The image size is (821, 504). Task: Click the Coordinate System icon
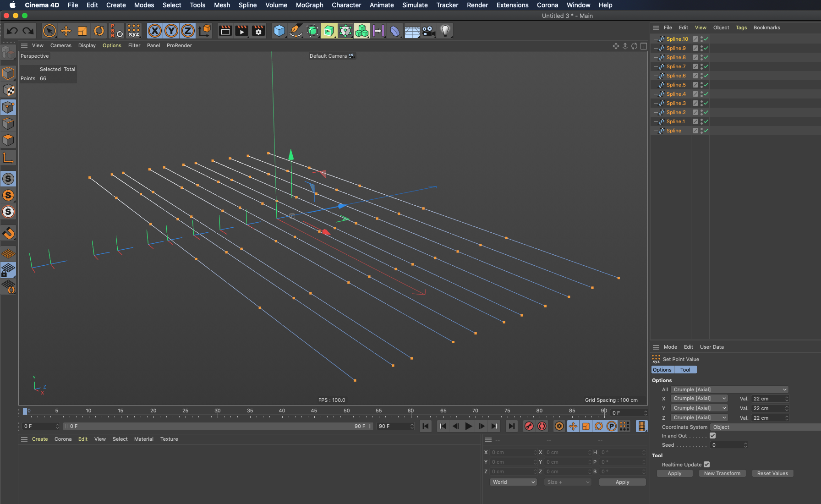[x=205, y=31]
